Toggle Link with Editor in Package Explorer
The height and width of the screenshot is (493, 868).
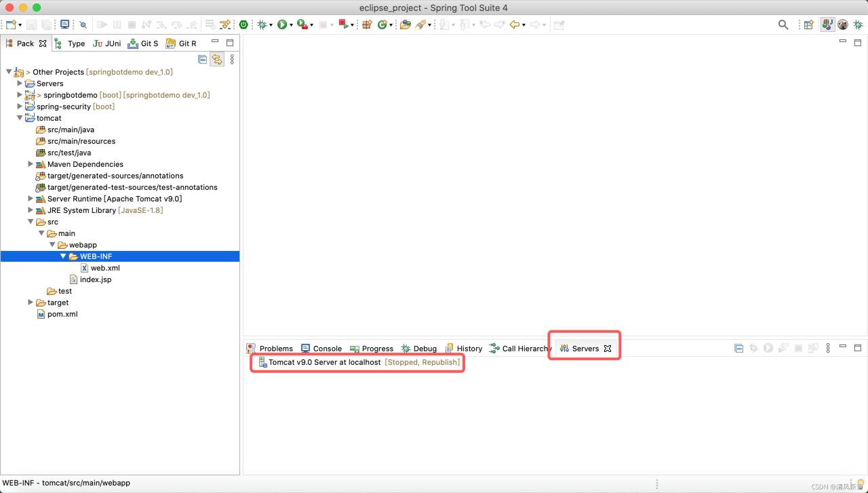point(216,59)
